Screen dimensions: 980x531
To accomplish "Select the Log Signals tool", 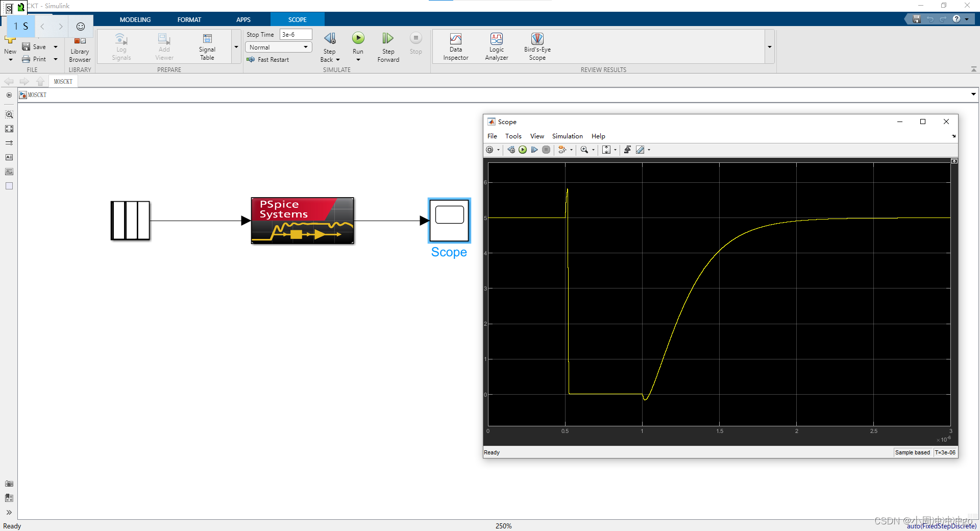I will 120,46.
